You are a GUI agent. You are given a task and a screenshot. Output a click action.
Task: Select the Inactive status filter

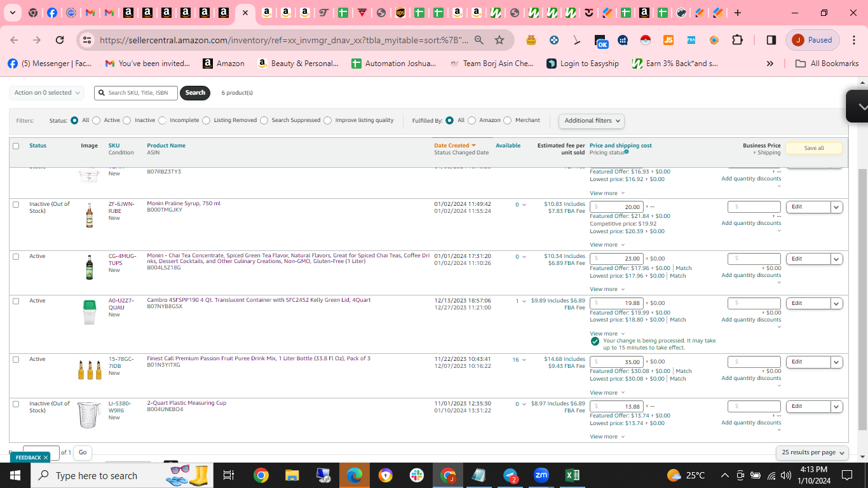tap(127, 120)
